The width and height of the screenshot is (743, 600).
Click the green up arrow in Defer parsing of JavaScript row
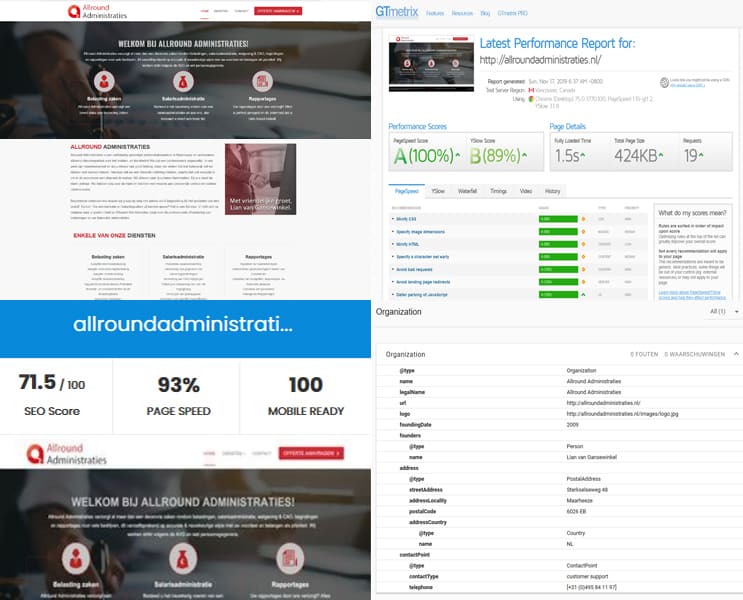[x=583, y=294]
